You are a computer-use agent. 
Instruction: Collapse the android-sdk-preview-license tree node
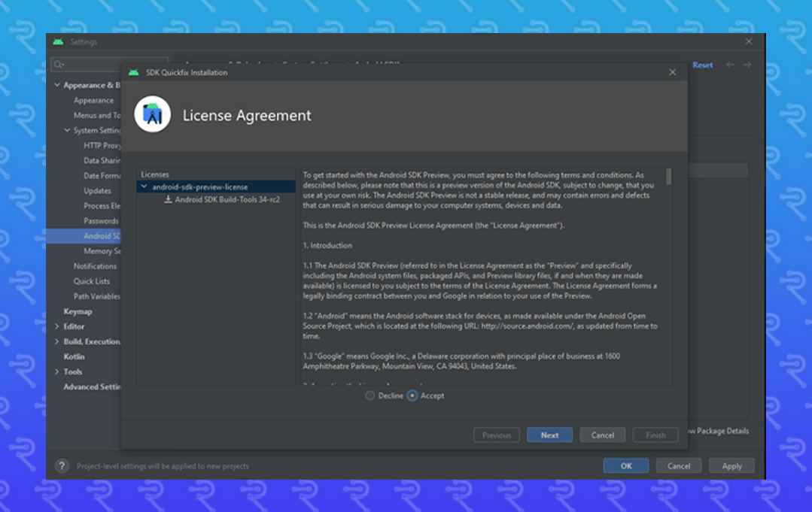pyautogui.click(x=143, y=184)
